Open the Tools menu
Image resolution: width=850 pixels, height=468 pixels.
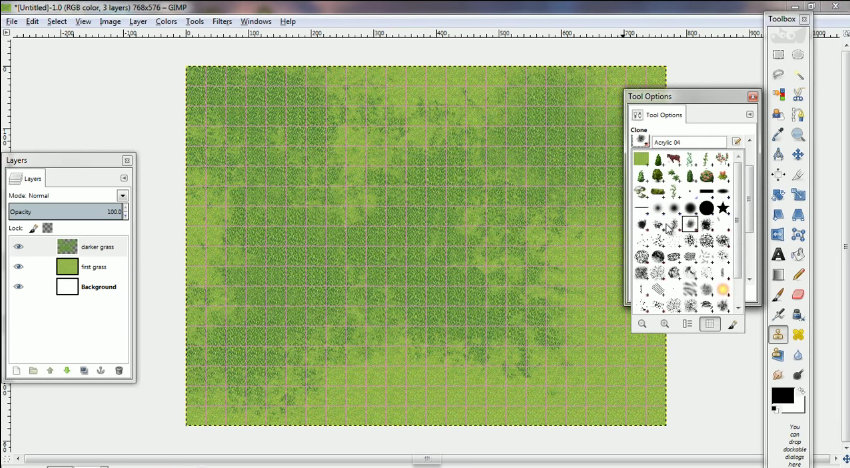click(195, 21)
